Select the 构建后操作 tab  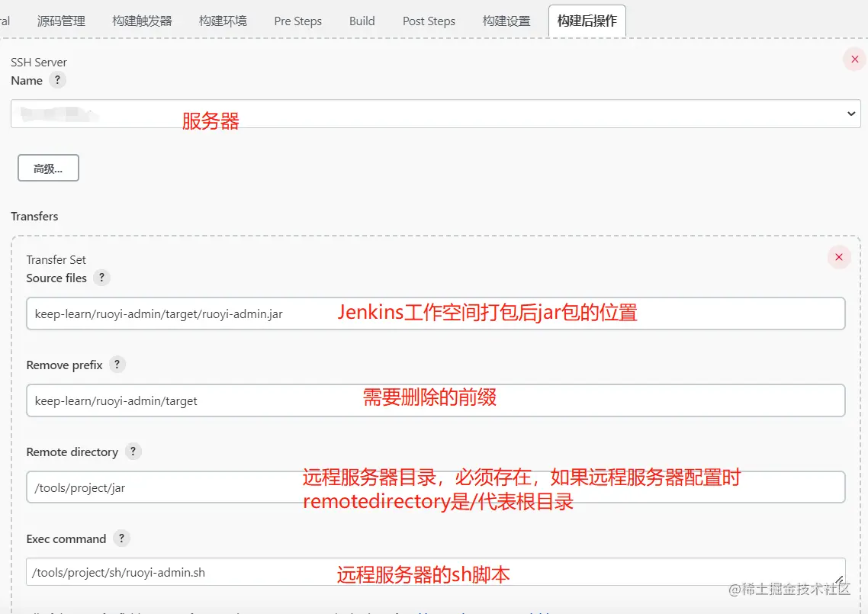(x=587, y=21)
